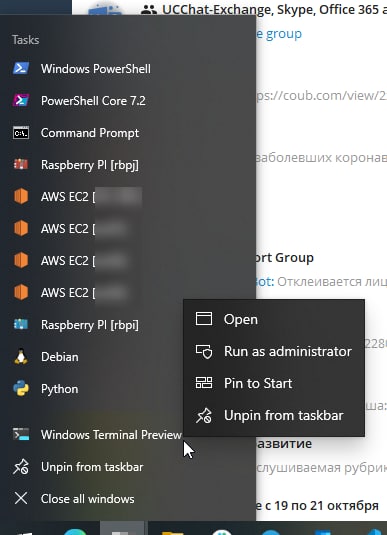Open the UCChat-Exchange group chat title
The width and height of the screenshot is (387, 535).
click(274, 10)
